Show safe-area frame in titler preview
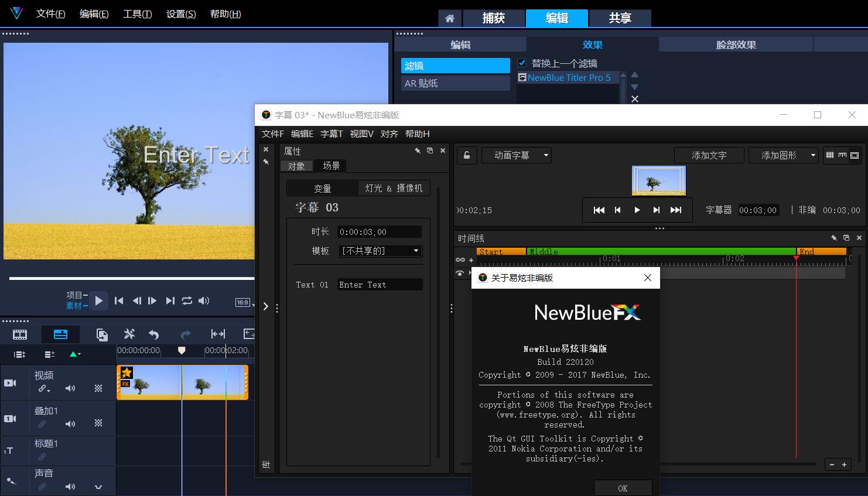The width and height of the screenshot is (868, 496). click(855, 155)
